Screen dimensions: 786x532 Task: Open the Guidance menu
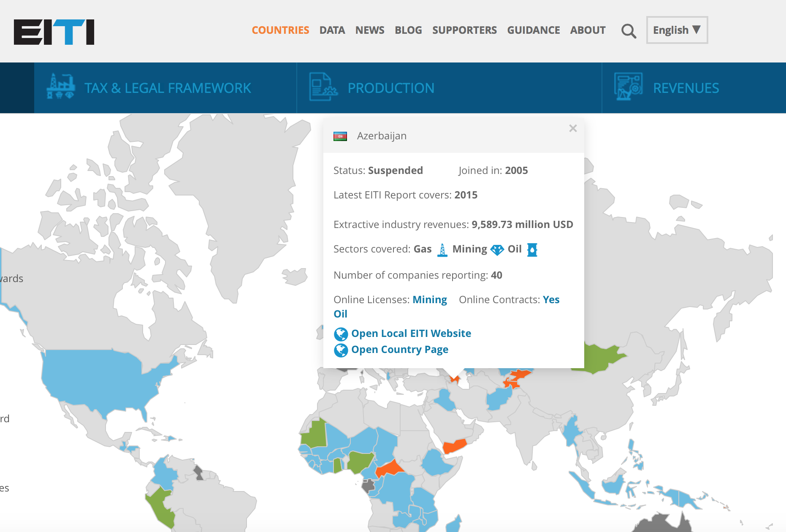534,30
